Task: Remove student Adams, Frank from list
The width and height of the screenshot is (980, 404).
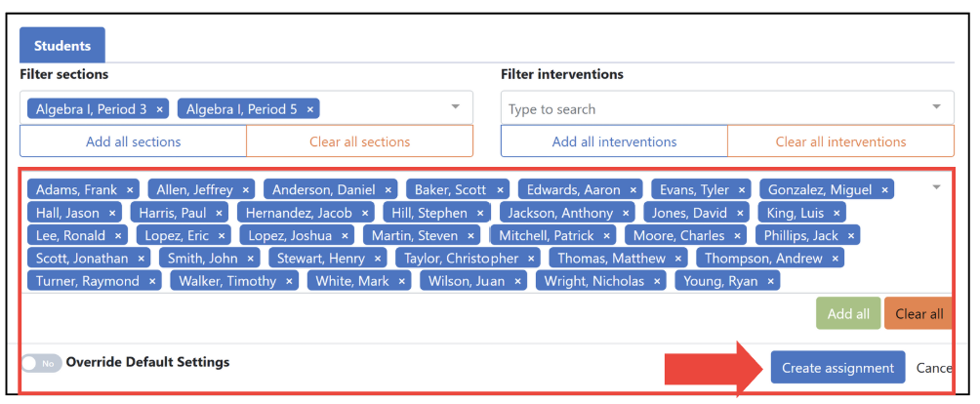Action: point(130,190)
